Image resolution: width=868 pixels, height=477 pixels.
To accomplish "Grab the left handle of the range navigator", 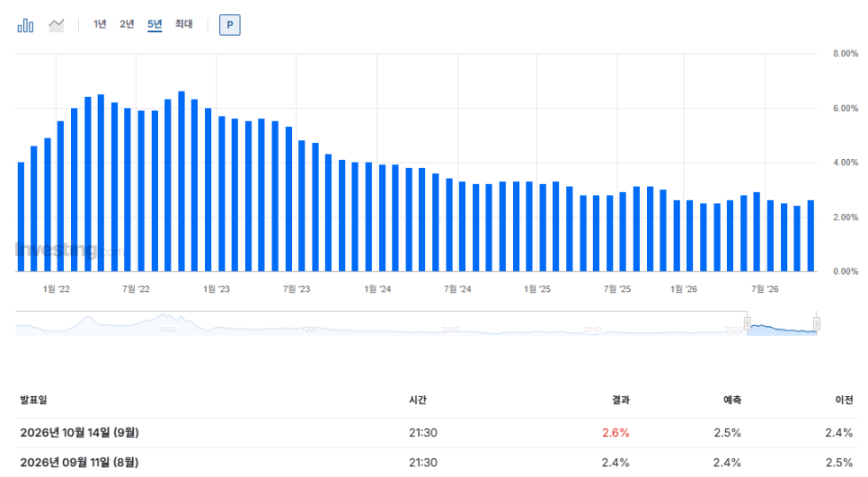I will [x=748, y=323].
